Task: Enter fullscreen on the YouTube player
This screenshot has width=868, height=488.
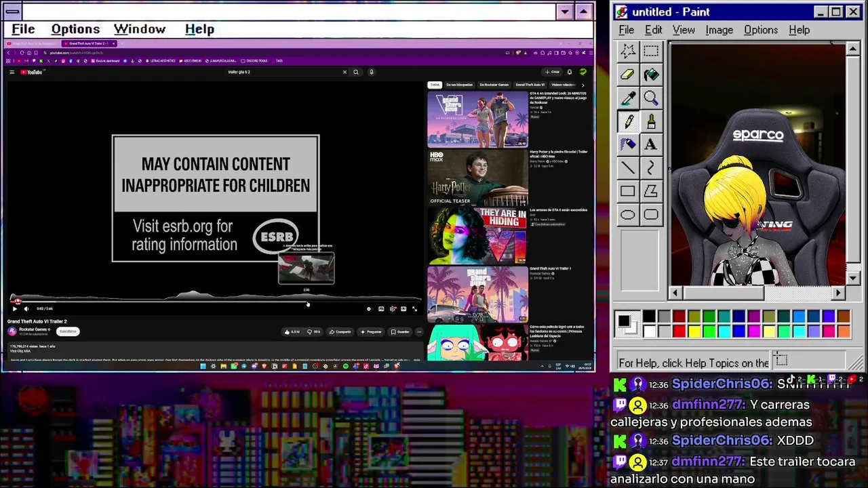Action: (x=414, y=309)
